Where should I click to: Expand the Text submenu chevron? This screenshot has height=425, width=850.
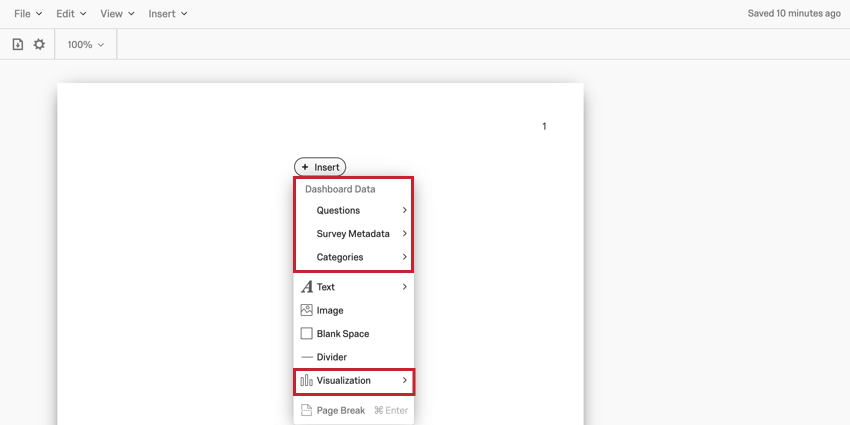[404, 287]
